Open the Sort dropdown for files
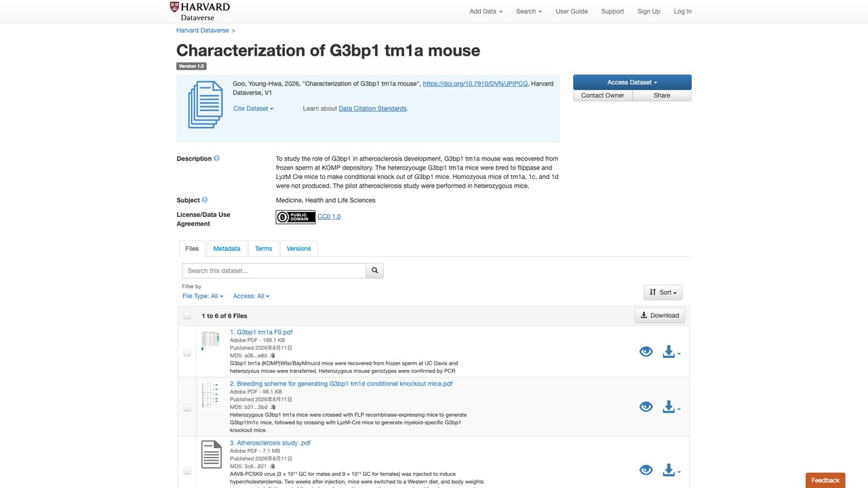Image resolution: width=868 pixels, height=488 pixels. [663, 292]
